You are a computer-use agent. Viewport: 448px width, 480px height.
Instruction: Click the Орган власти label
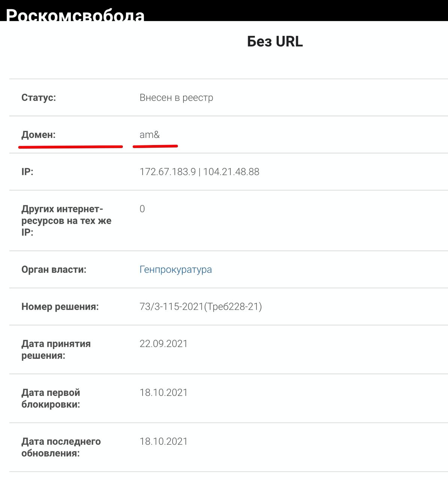(54, 270)
